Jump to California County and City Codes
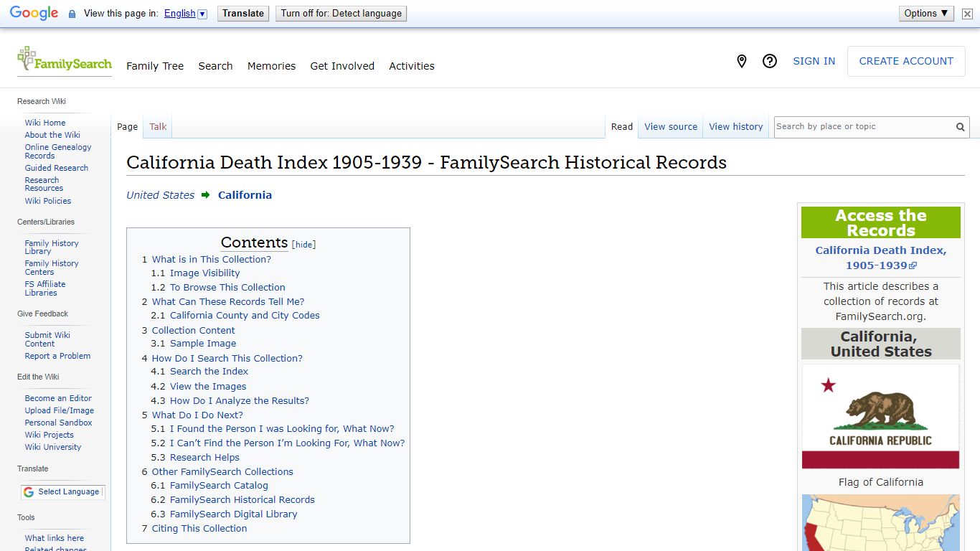The height and width of the screenshot is (551, 980). [245, 316]
